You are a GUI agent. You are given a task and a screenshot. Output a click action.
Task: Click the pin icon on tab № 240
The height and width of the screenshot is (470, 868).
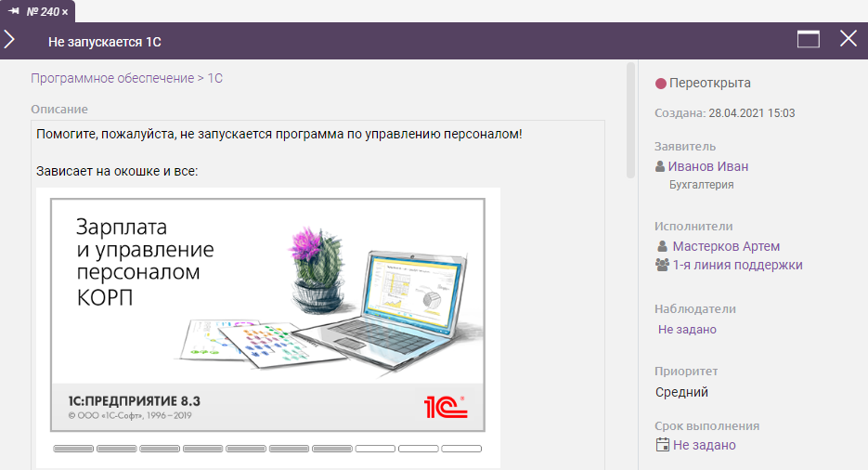tap(14, 11)
